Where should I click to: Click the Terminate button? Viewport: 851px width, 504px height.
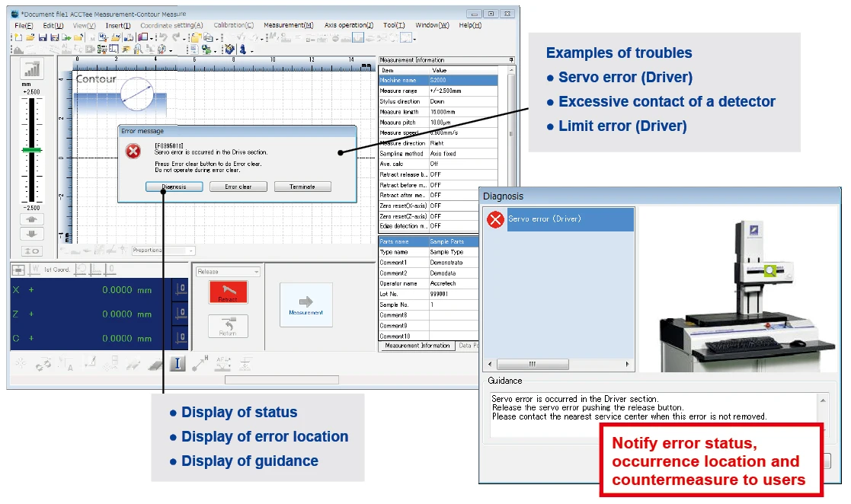point(302,187)
